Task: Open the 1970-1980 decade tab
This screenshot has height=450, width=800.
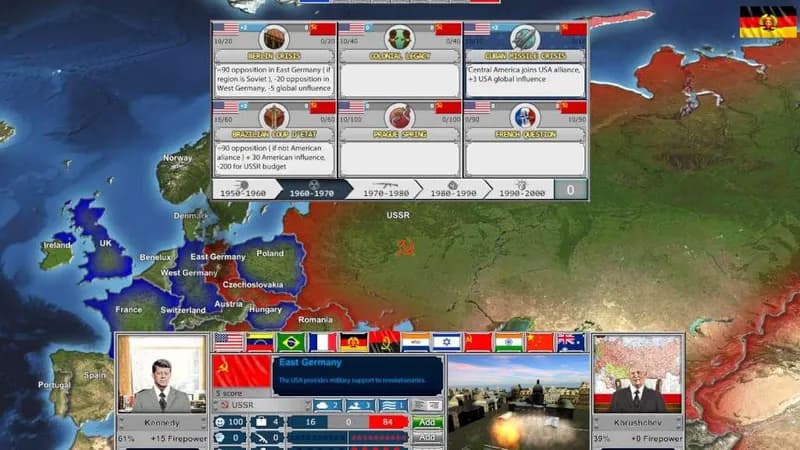Action: pyautogui.click(x=386, y=189)
